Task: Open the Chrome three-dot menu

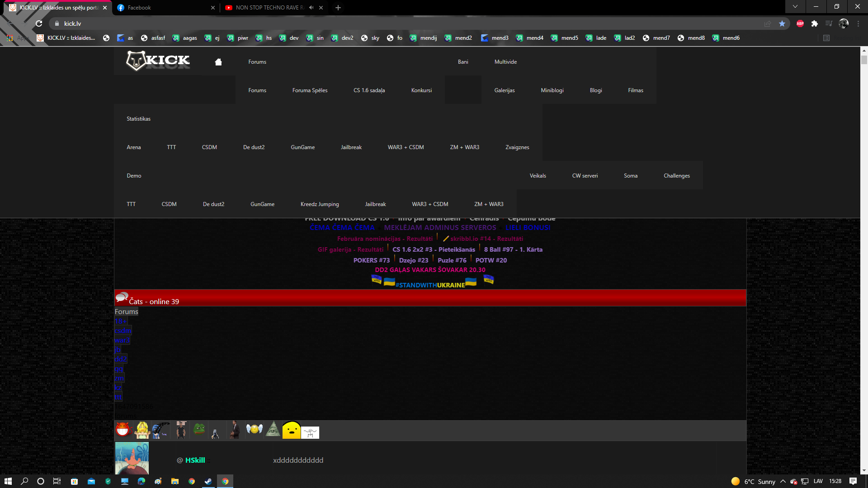Action: (x=858, y=23)
